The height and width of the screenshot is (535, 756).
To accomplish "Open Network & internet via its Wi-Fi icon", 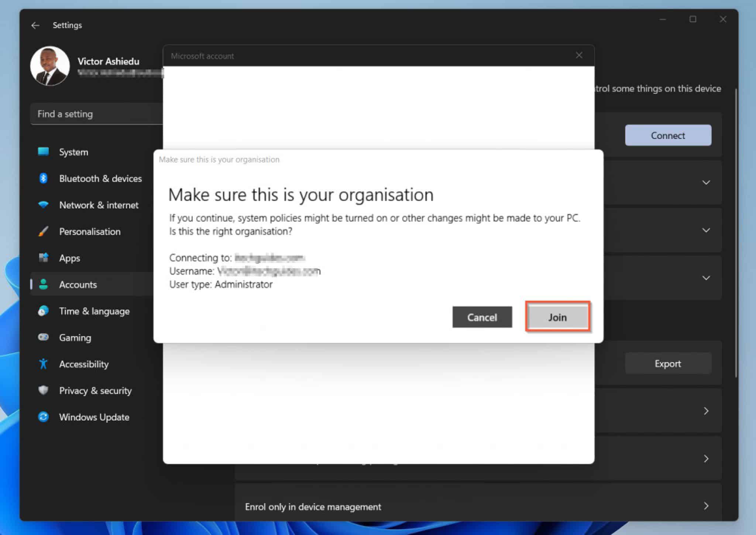I will pos(43,205).
